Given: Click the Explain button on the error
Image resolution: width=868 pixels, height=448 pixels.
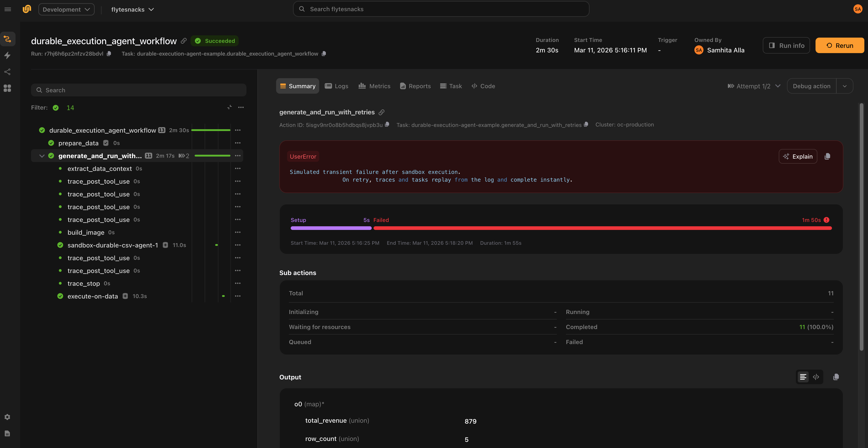Looking at the screenshot, I should [x=797, y=156].
